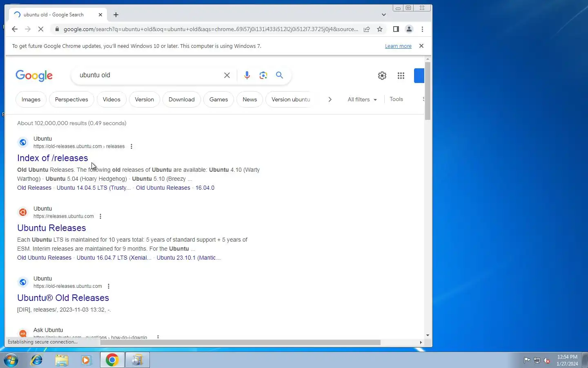The image size is (588, 368).
Task: Share this page via the address bar icon
Action: tap(367, 29)
